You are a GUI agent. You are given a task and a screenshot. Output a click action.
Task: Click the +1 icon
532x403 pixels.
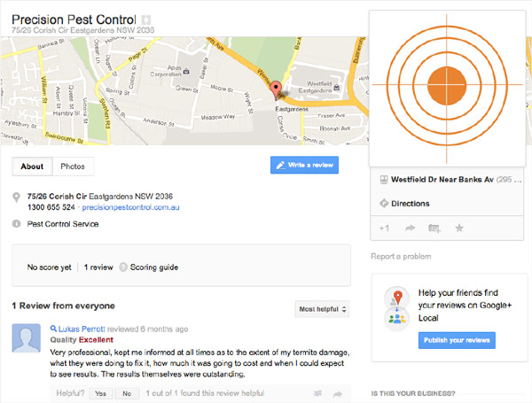(384, 229)
